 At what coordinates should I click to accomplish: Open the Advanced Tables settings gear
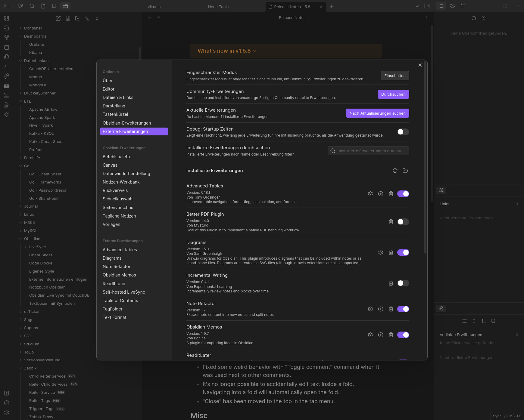[370, 194]
